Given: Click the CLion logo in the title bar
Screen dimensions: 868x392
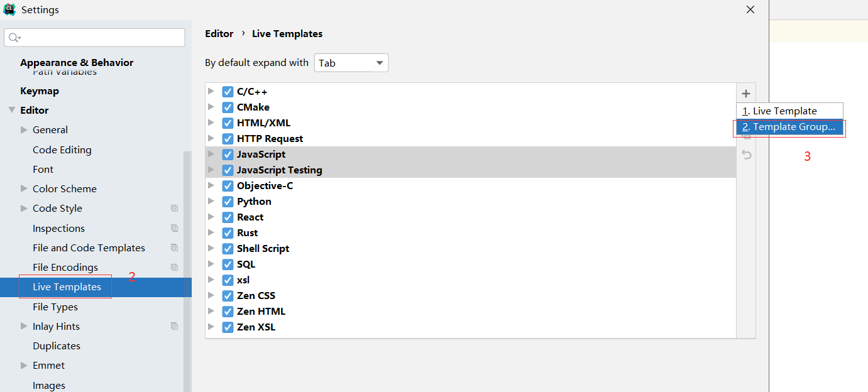Looking at the screenshot, I should [x=9, y=9].
